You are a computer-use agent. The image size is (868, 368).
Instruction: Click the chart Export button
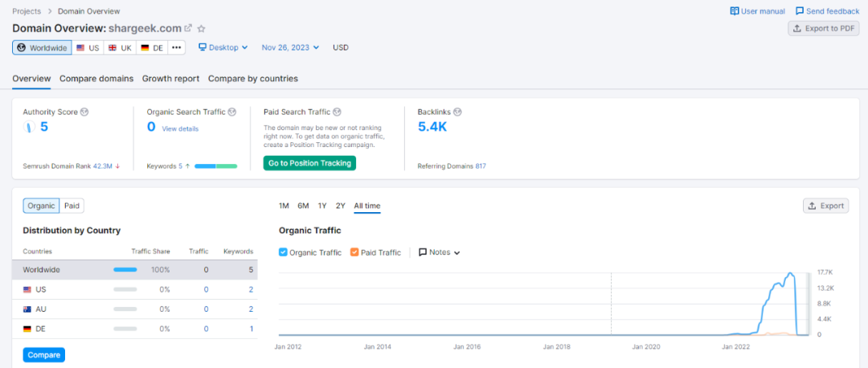pyautogui.click(x=826, y=206)
